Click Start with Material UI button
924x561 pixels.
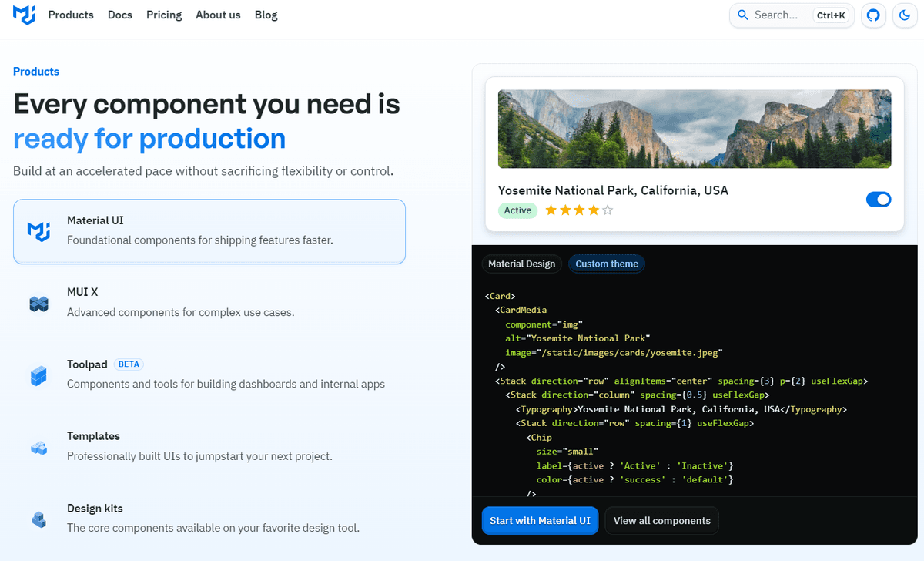(540, 520)
